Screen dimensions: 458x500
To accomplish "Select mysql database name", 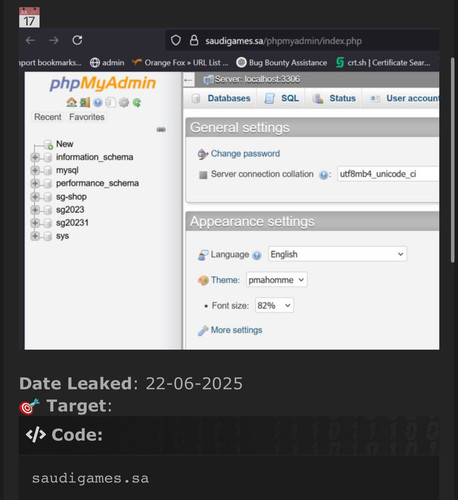I will coord(67,170).
